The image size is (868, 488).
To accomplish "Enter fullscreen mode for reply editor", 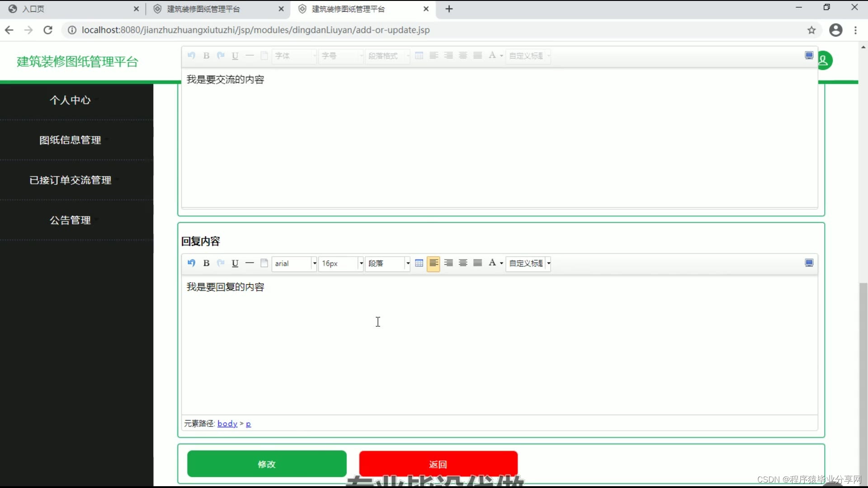I will 809,263.
